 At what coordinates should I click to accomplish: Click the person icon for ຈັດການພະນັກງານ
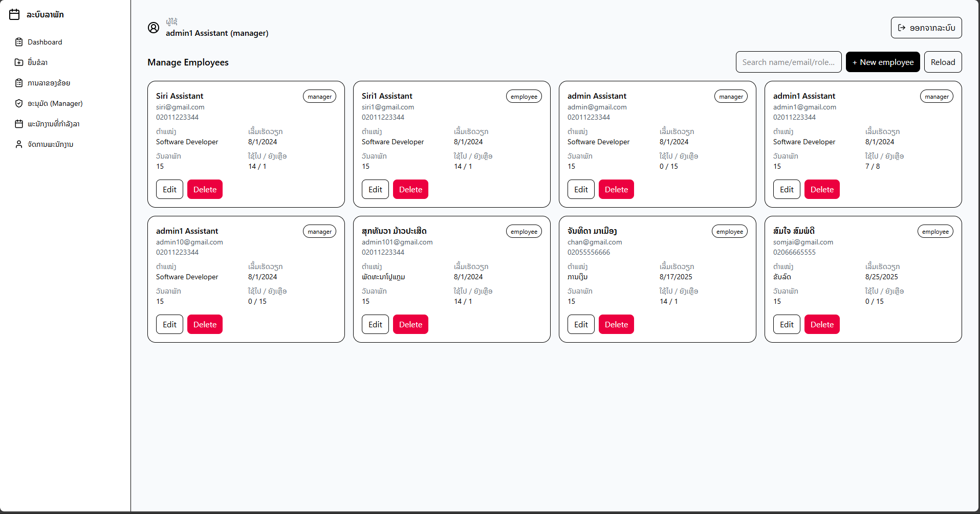pyautogui.click(x=19, y=144)
